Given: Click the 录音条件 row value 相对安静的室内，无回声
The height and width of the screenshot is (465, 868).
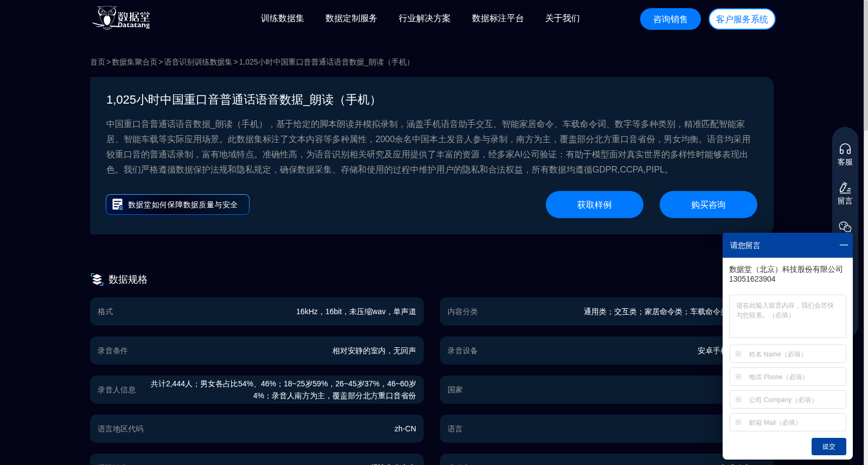Looking at the screenshot, I should point(374,351).
